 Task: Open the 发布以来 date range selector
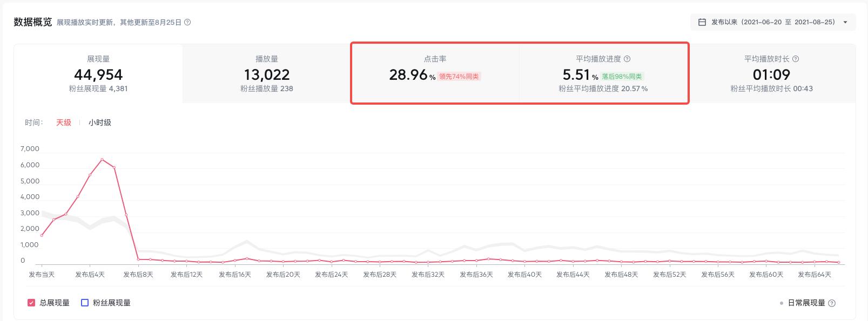pos(772,22)
